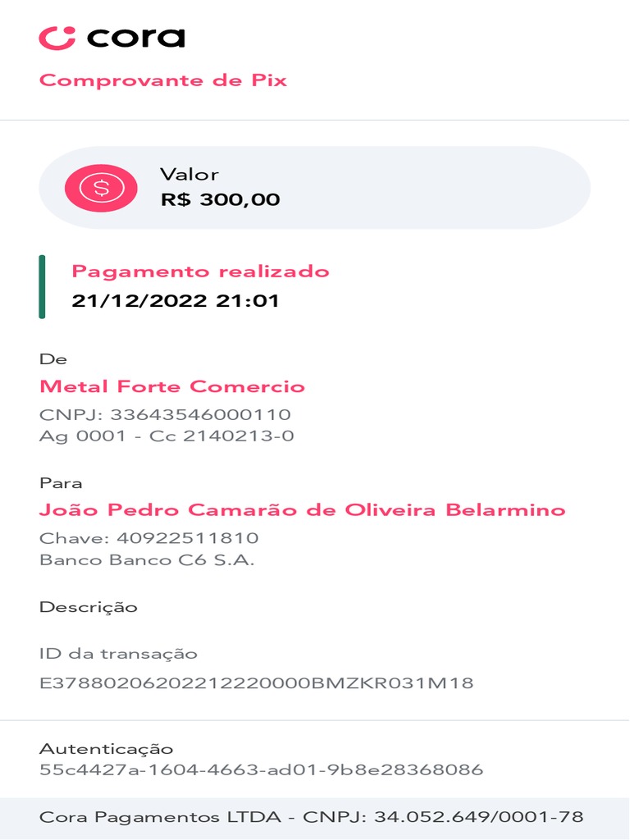Select the Pagamento realizado status text
Viewport: 630px width, 840px height.
(x=200, y=272)
